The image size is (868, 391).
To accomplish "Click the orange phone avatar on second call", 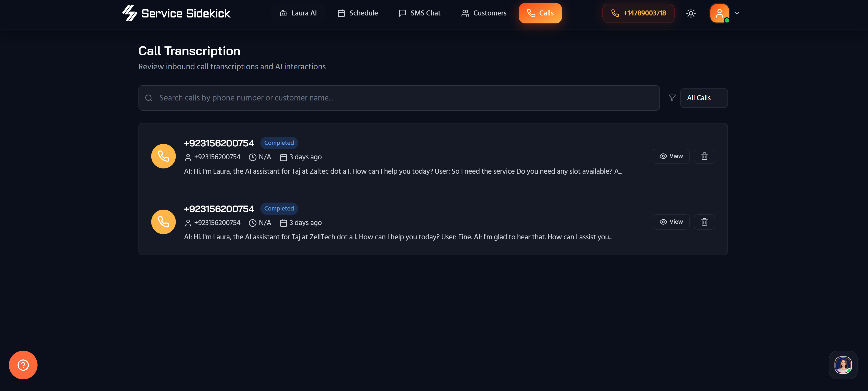I will click(x=163, y=222).
